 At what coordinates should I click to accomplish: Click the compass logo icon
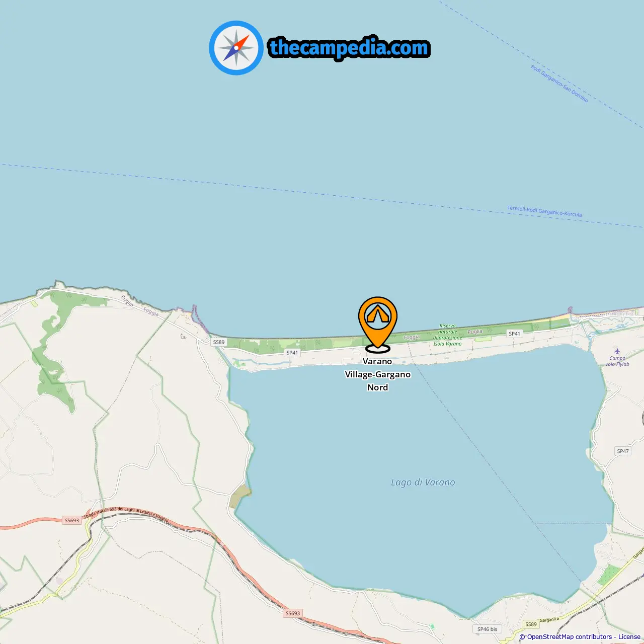coord(236,48)
